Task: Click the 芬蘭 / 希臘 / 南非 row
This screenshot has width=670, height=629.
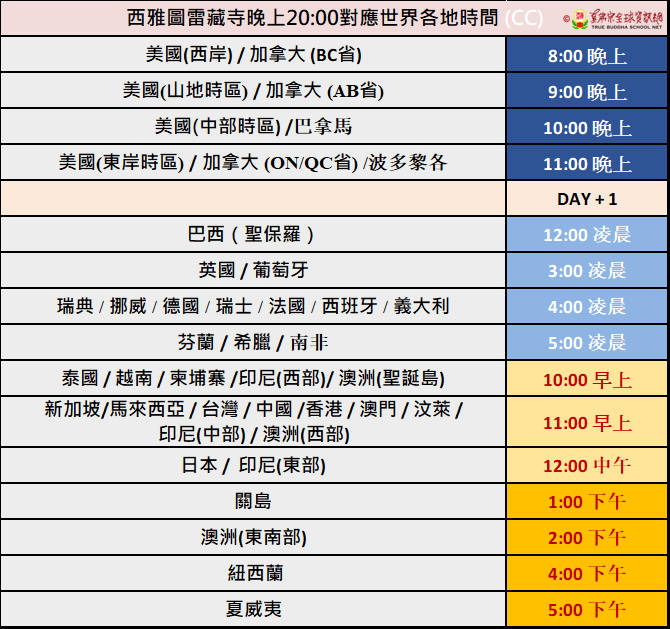Action: (253, 343)
